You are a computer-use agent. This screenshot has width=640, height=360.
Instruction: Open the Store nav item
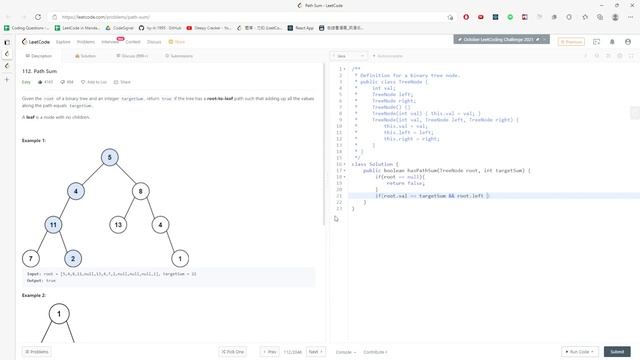pos(177,42)
